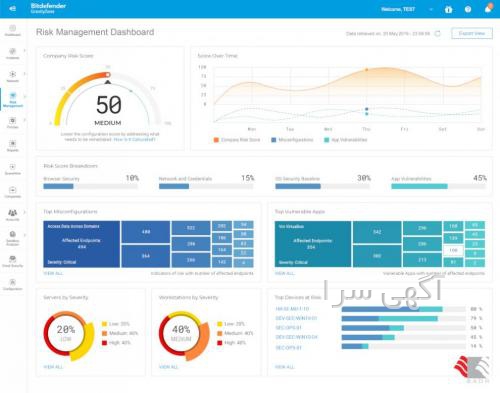Open Email Security in sidebar
Image resolution: width=500 pixels, height=393 pixels.
(13, 261)
